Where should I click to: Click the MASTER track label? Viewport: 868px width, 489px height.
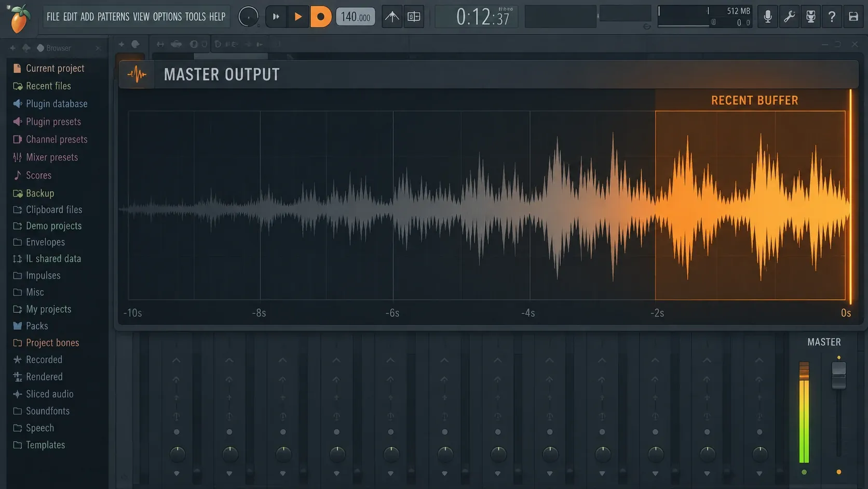coord(824,342)
